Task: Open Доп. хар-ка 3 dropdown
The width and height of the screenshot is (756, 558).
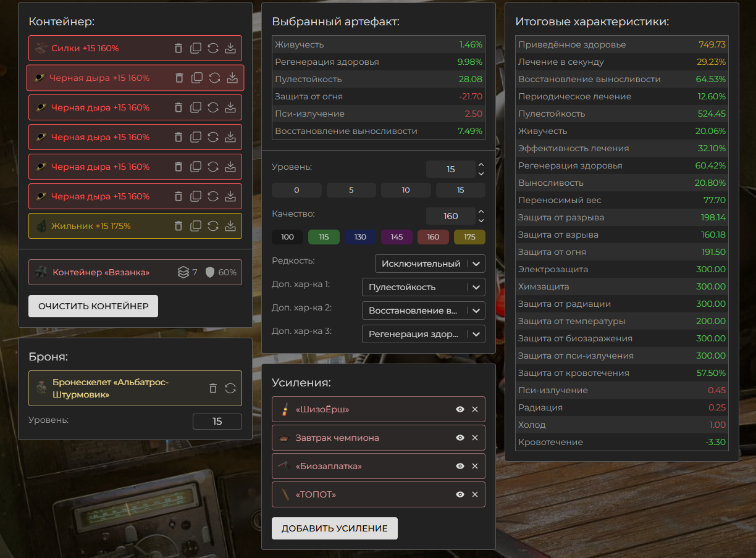Action: tap(423, 334)
